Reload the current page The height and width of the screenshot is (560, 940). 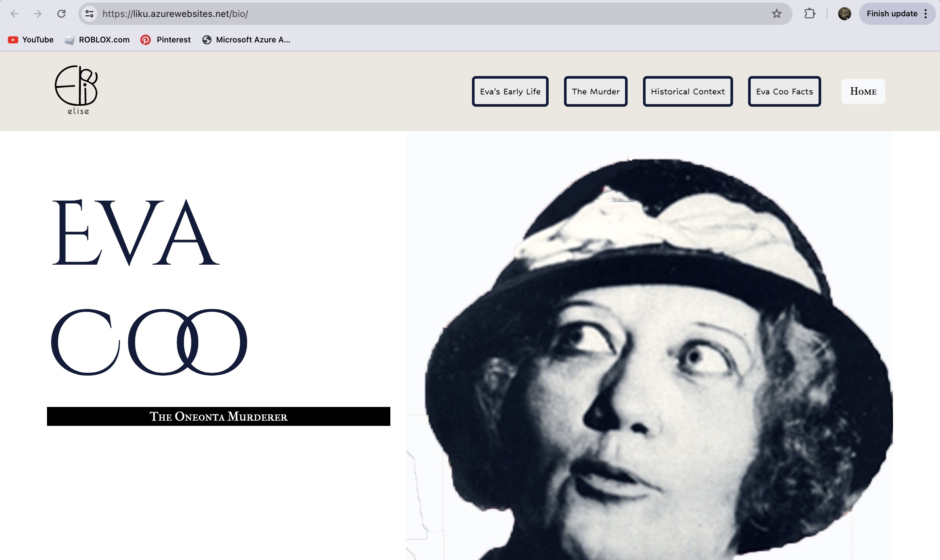point(61,14)
